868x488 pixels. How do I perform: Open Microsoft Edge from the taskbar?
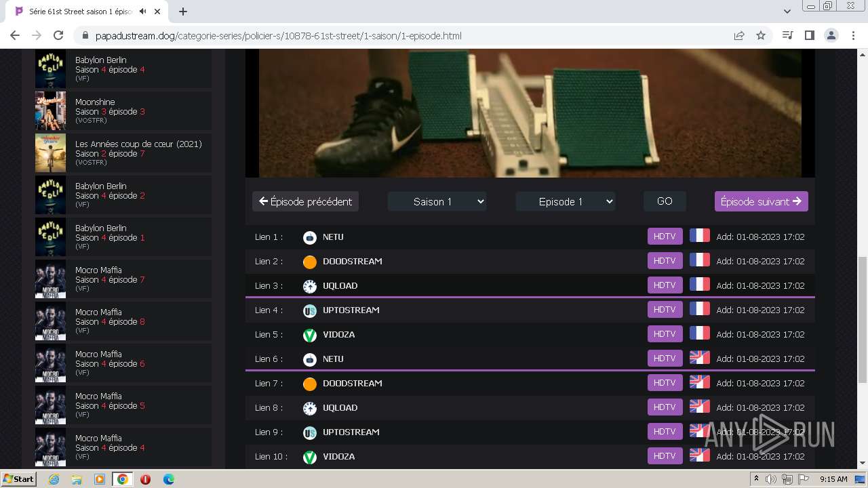pos(168,479)
